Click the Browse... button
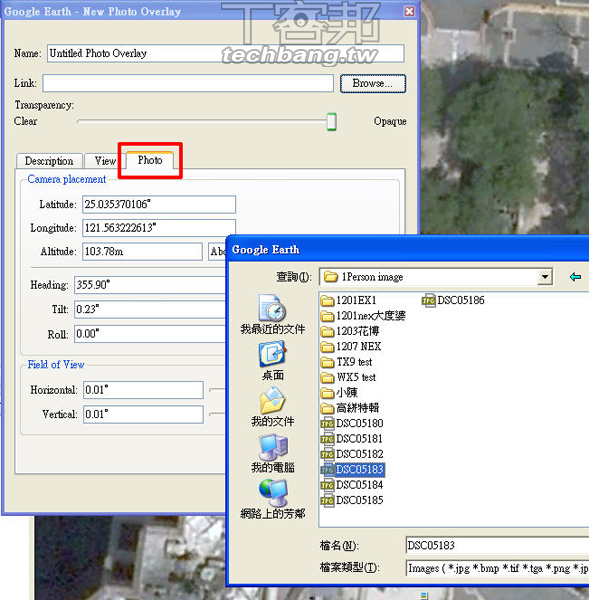 [373, 83]
